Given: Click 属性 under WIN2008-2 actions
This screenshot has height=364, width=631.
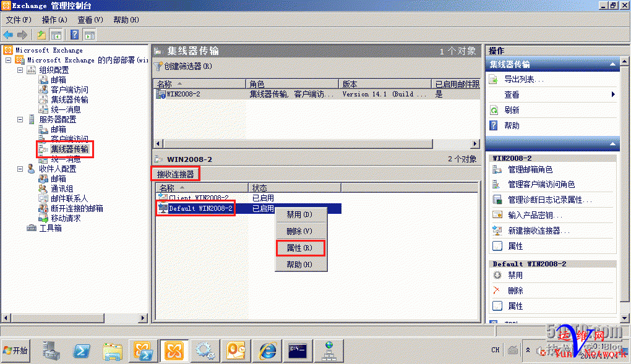Looking at the screenshot, I should 515,246.
